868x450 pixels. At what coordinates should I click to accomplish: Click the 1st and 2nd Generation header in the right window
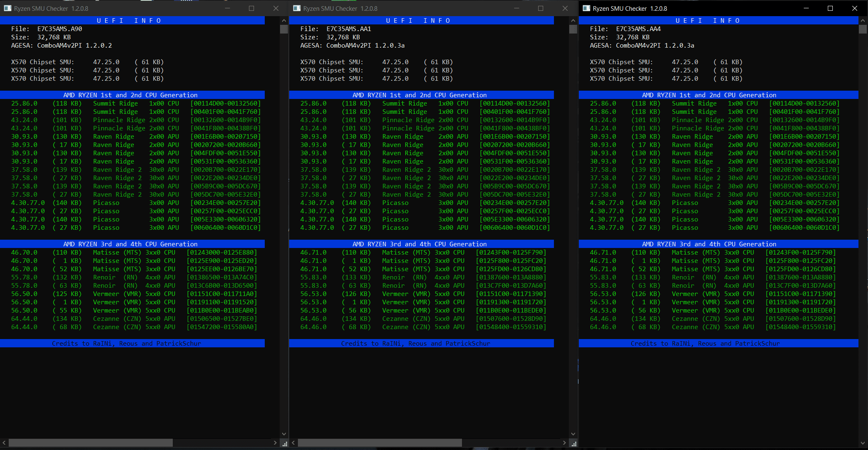click(x=718, y=95)
